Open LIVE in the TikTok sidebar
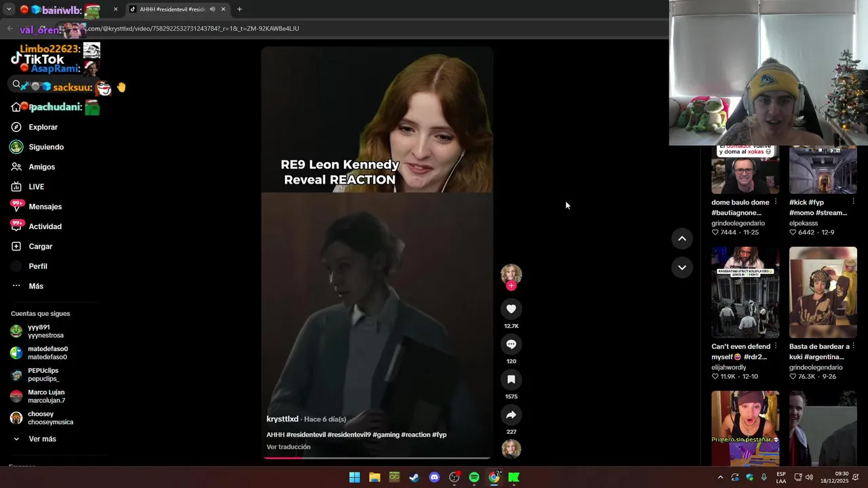Viewport: 868px width, 488px height. [36, 187]
